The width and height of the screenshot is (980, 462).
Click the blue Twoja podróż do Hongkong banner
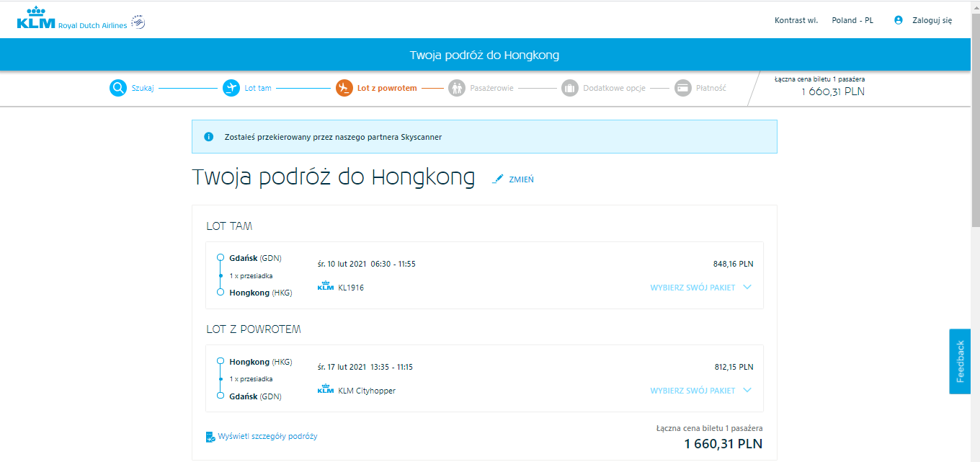485,55
